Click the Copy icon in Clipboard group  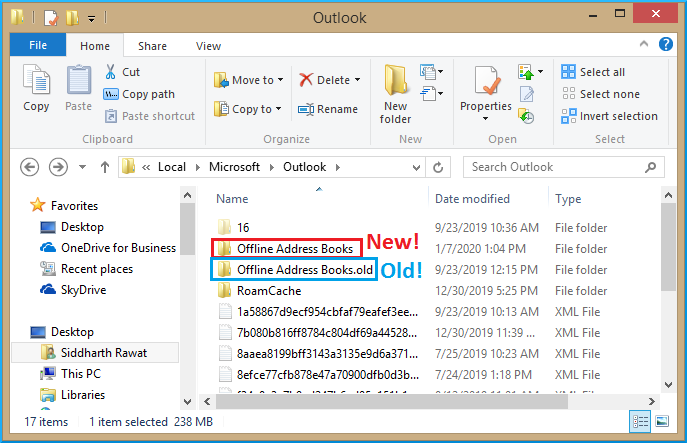[x=37, y=80]
